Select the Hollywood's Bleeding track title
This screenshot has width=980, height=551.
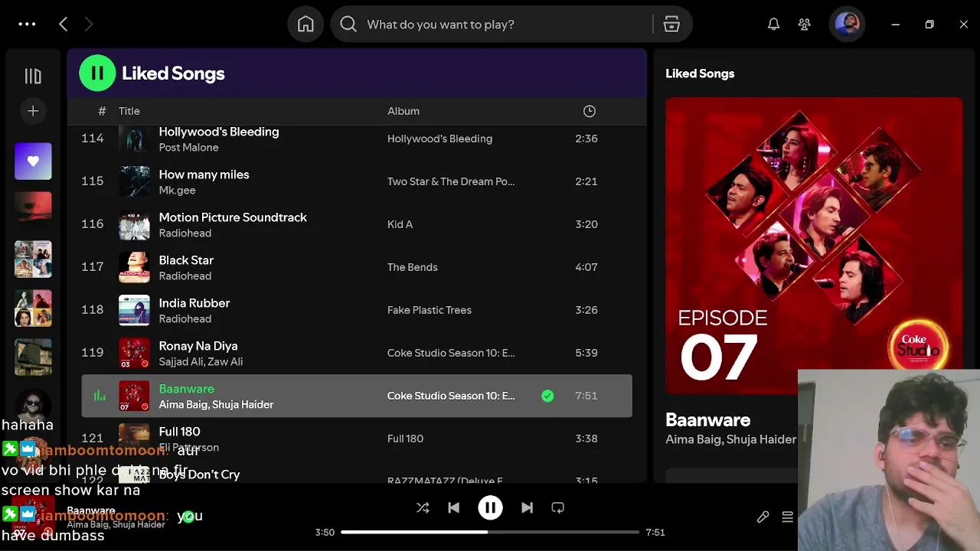[x=219, y=132]
